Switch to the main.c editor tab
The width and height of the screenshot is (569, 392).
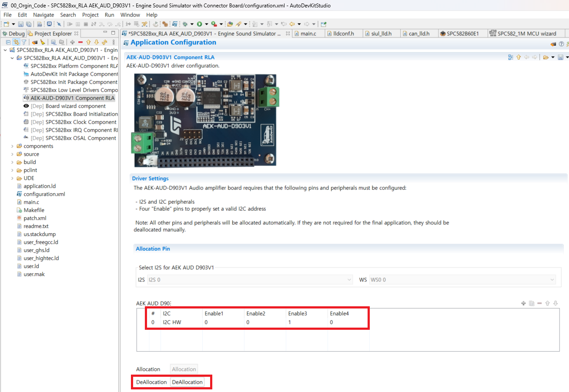coord(308,33)
